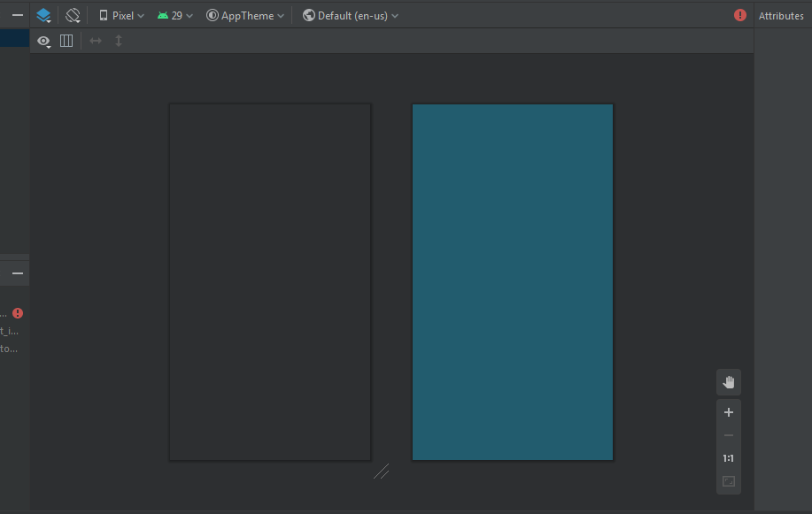Click the zoom to fit screen icon

coord(729,481)
